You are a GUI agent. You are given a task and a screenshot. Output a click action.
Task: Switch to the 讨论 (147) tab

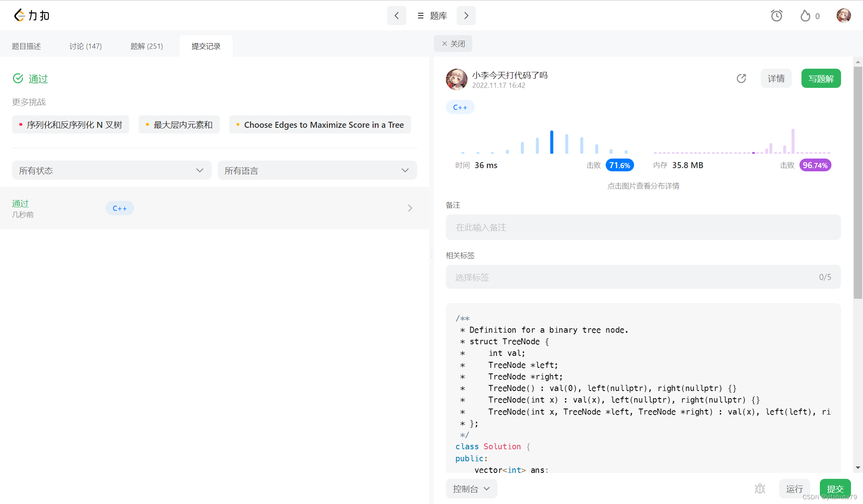pos(86,46)
